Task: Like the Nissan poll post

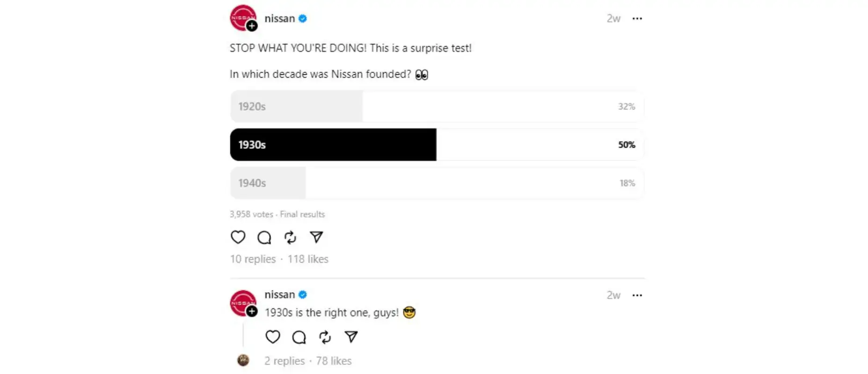Action: click(238, 237)
